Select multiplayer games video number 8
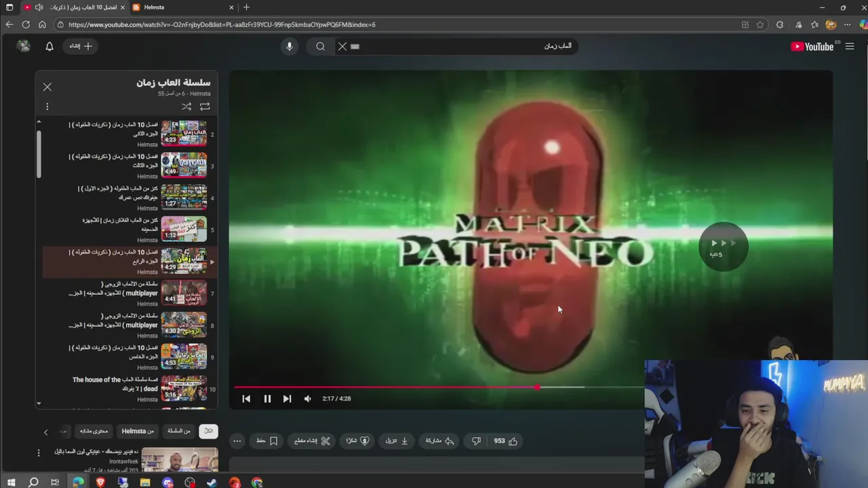This screenshot has height=488, width=868. coord(129,325)
